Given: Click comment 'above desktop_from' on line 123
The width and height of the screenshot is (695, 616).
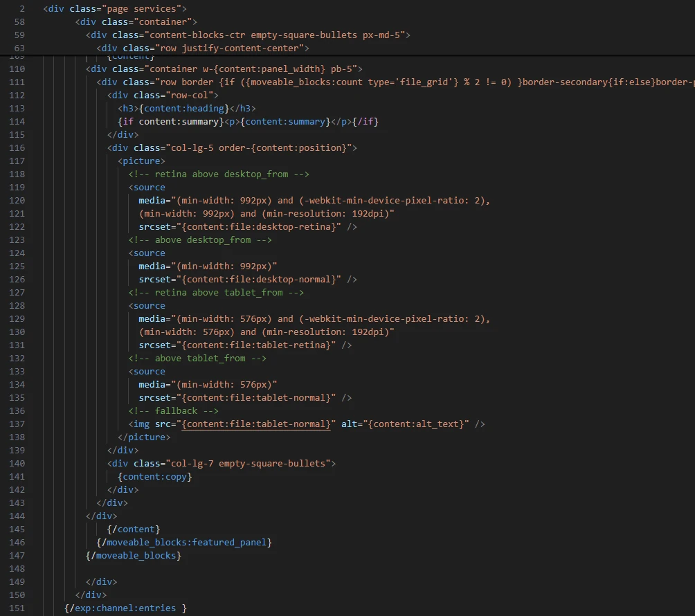Looking at the screenshot, I should pos(200,239).
